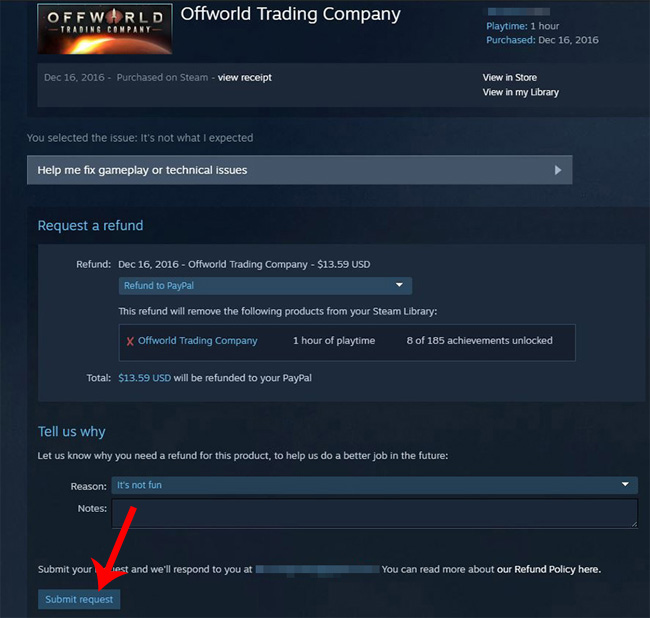Click the $13.59 USD total amount

(x=145, y=378)
